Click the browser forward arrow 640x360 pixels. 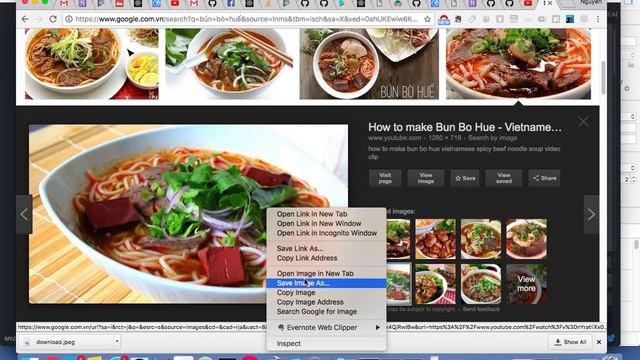(x=39, y=19)
